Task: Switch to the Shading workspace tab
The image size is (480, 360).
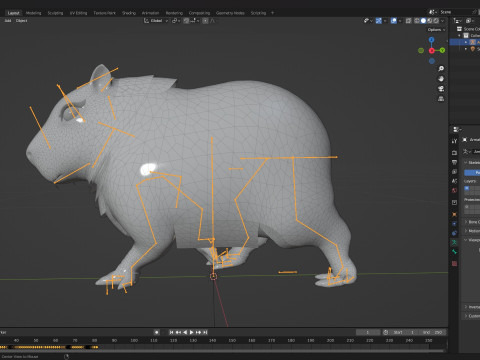Action: pyautogui.click(x=129, y=13)
